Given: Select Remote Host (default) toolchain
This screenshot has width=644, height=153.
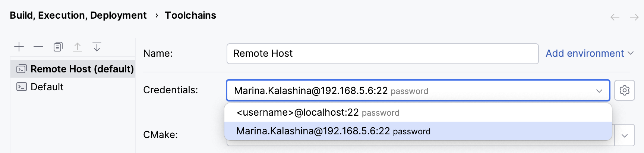Looking at the screenshot, I should 82,69.
